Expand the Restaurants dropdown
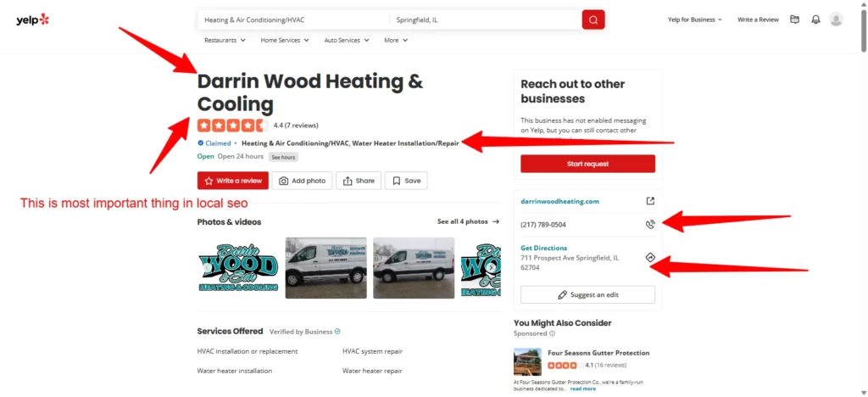868x397 pixels. [x=225, y=40]
